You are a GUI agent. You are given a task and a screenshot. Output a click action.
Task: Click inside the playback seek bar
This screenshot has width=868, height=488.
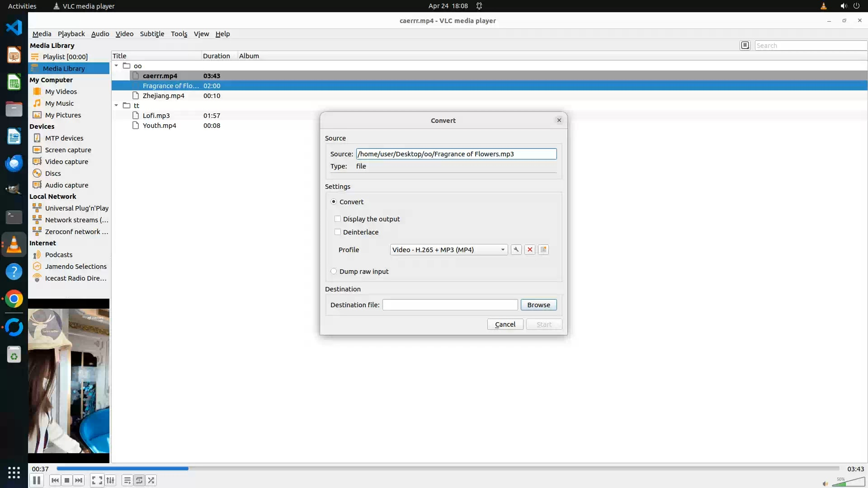[448, 469]
